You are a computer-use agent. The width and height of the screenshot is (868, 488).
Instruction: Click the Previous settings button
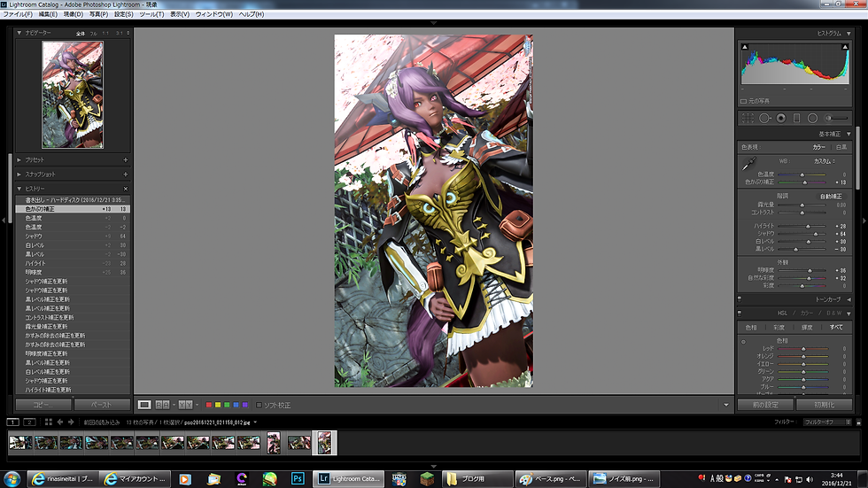[765, 405]
